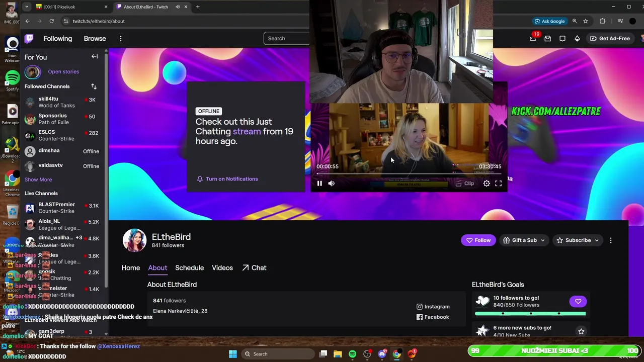Screen dimensions: 644x362
Task: Open ESLCS followed channel
Action: click(62, 135)
